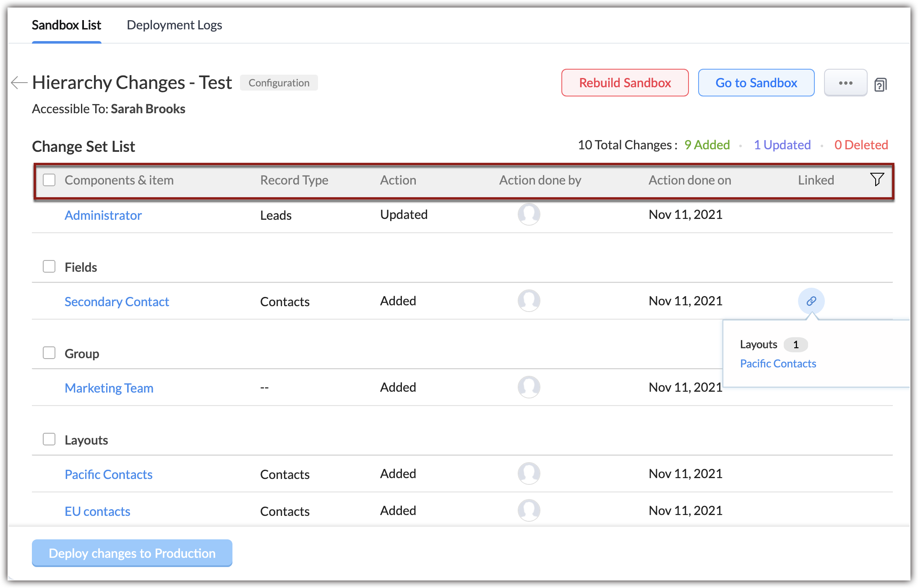Image resolution: width=918 pixels, height=588 pixels.
Task: Enable the Group section checkbox
Action: pos(49,353)
